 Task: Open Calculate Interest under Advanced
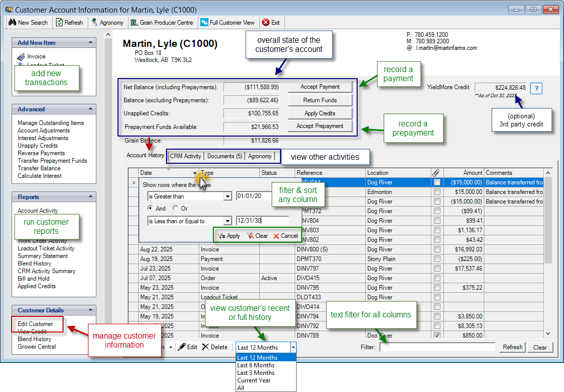pos(39,176)
